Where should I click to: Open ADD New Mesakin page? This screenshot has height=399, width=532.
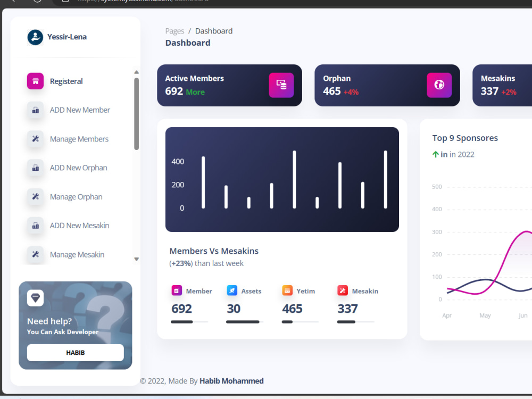pos(76,225)
